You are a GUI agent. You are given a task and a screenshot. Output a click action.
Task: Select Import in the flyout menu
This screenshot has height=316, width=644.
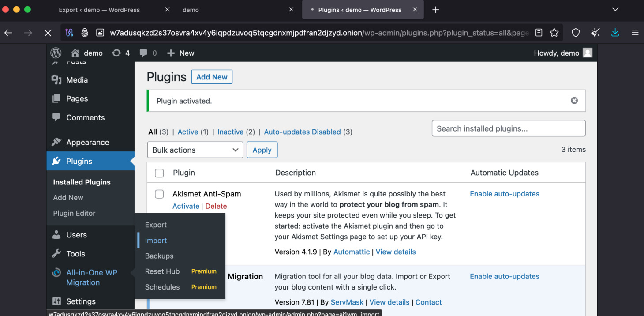(156, 241)
